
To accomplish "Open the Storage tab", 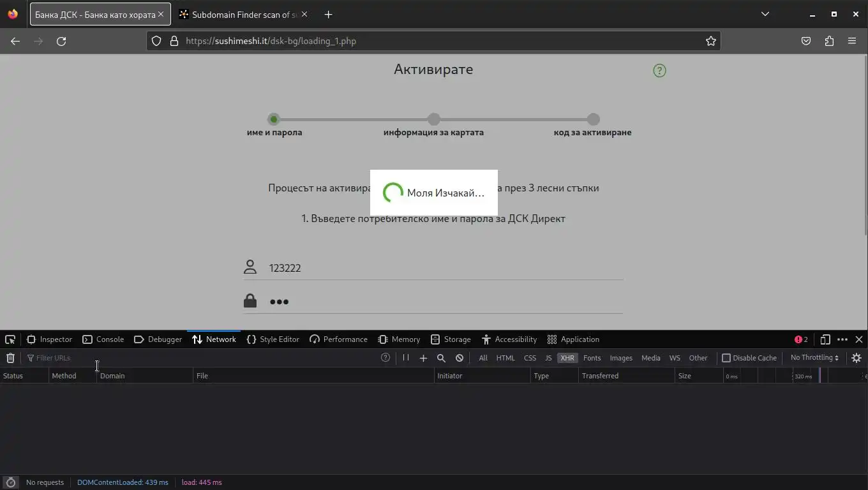I will (x=451, y=339).
